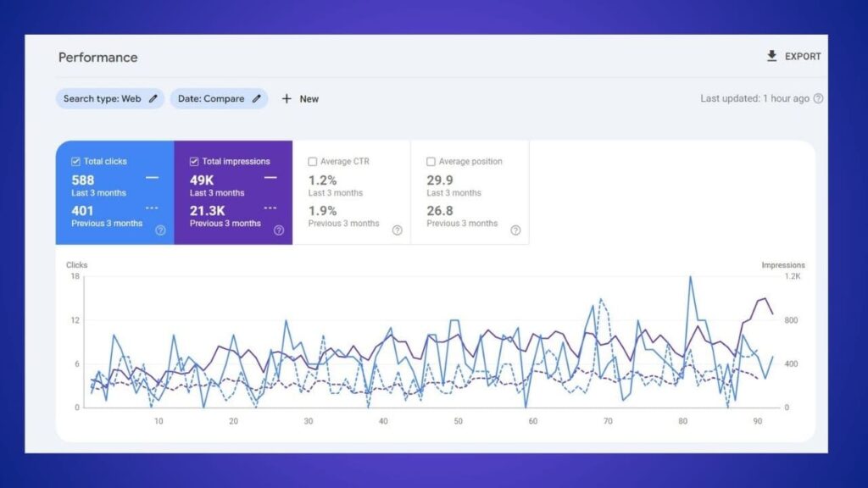Open the Search type: Web filter
This screenshot has height=488, width=868.
click(109, 98)
